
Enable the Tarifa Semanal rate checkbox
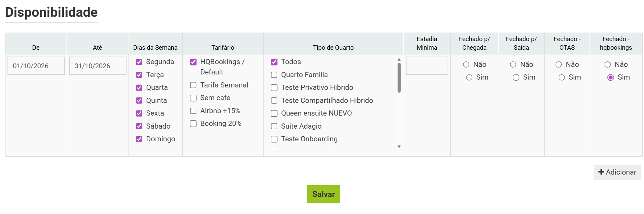point(193,85)
